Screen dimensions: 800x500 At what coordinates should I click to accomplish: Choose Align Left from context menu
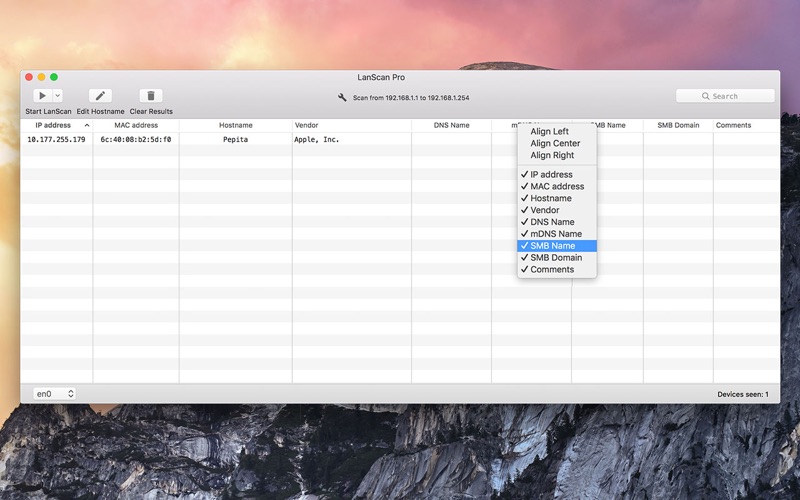click(549, 132)
